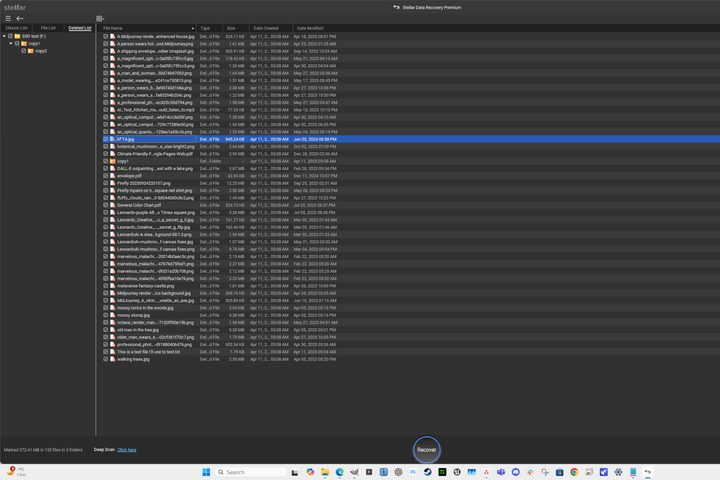Click the Deep Scan 'Click here' link

[127, 450]
